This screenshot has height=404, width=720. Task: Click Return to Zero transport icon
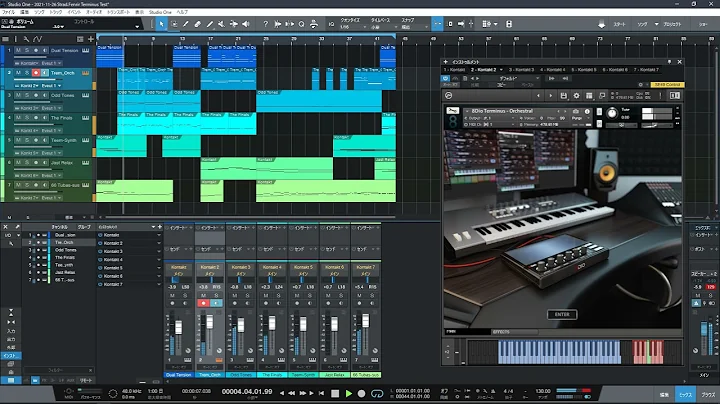coord(321,393)
